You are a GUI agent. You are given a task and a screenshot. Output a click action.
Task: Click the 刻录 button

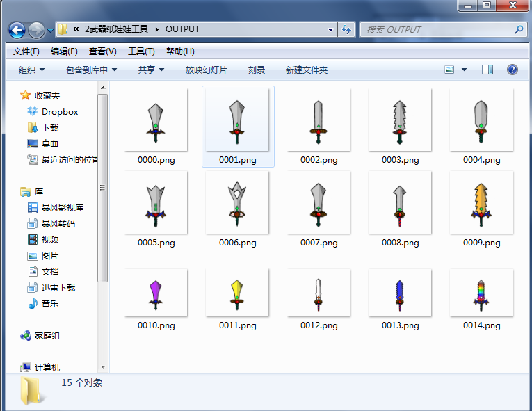coord(256,70)
